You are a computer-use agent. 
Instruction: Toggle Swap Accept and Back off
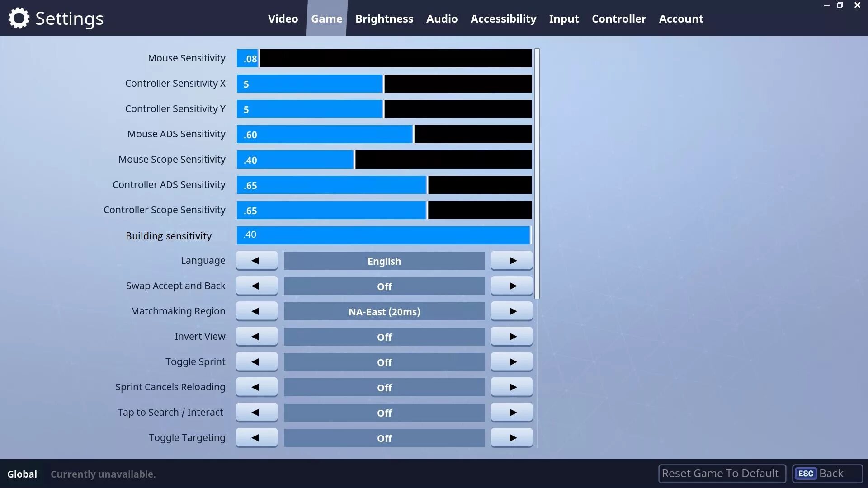383,286
